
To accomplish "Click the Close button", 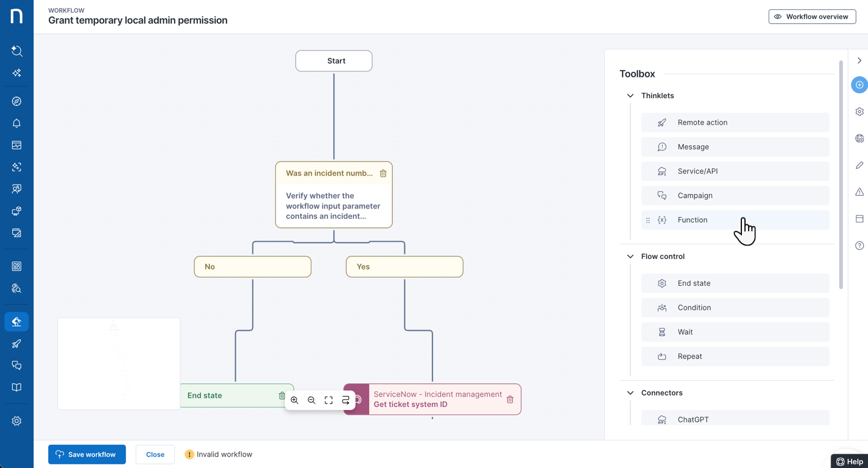I will (x=155, y=455).
